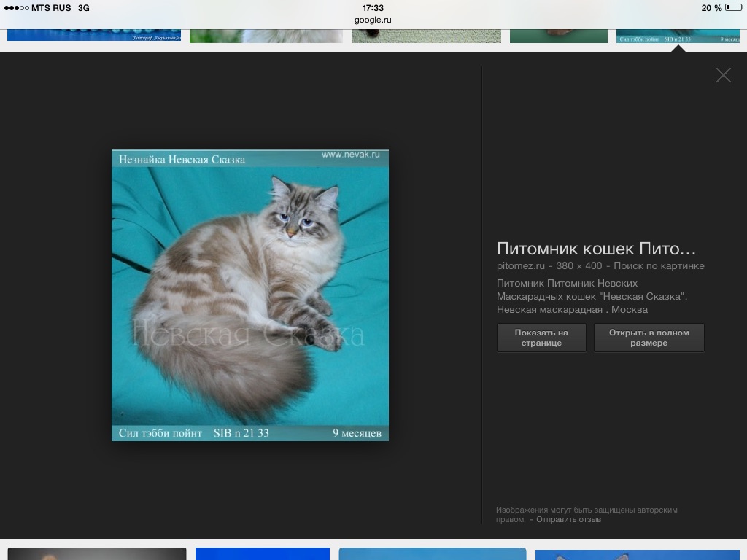Screen dimensions: 747x560
Task: Open the bottom-row dark gray thumbnail
Action: point(96,553)
